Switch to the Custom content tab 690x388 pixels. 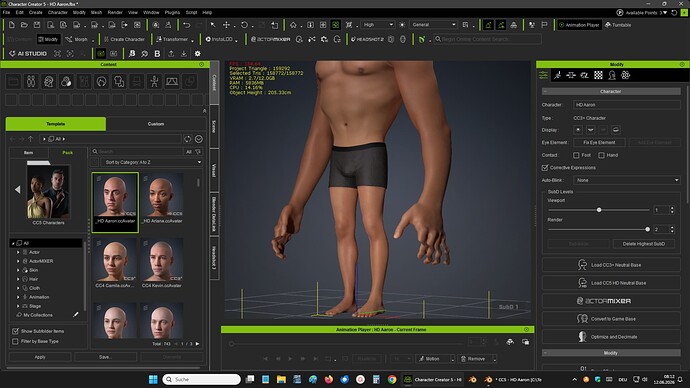pyautogui.click(x=156, y=124)
